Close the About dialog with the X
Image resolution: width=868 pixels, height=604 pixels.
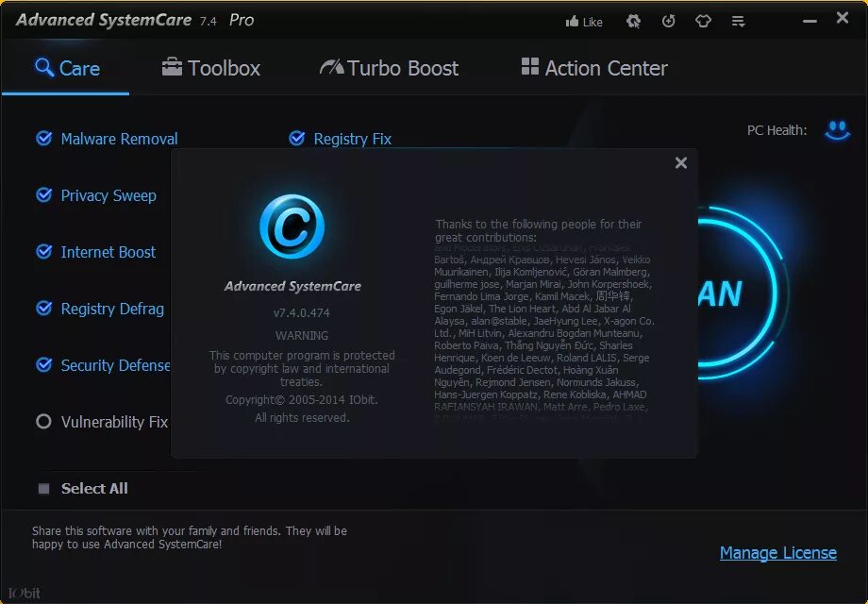coord(681,162)
